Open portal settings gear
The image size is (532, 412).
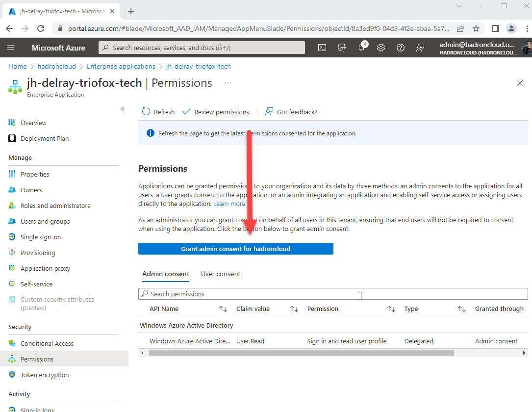point(381,48)
